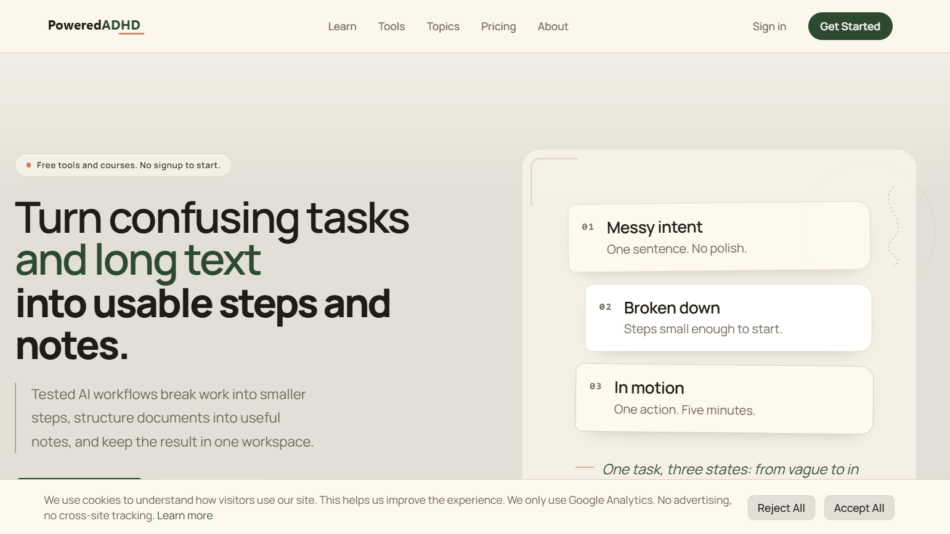Image resolution: width=950 pixels, height=534 pixels.
Task: Select the Broken down step card
Action: tap(728, 318)
